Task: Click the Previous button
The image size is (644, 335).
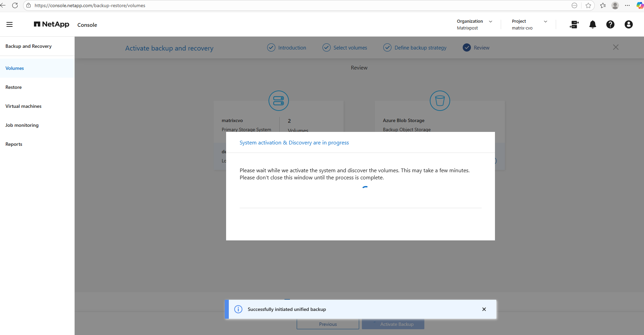Action: (x=328, y=324)
